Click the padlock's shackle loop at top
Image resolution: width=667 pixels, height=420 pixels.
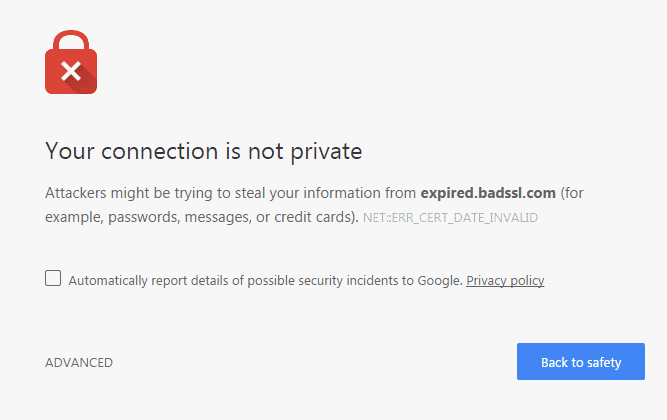click(x=70, y=40)
